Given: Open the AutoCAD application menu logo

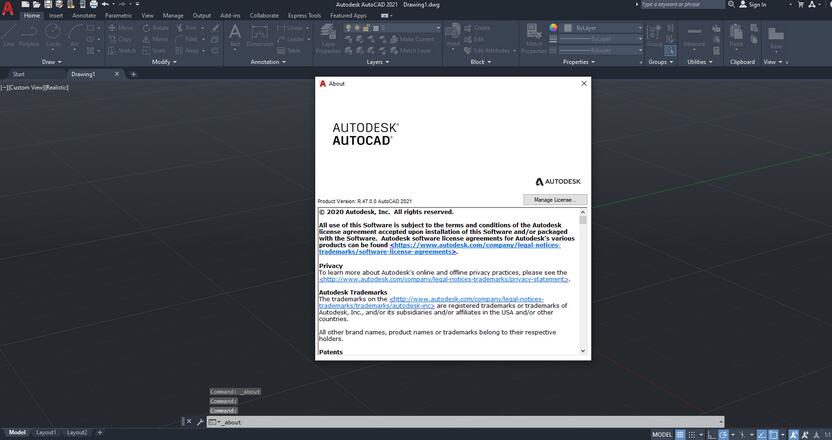Looking at the screenshot, I should 7,9.
